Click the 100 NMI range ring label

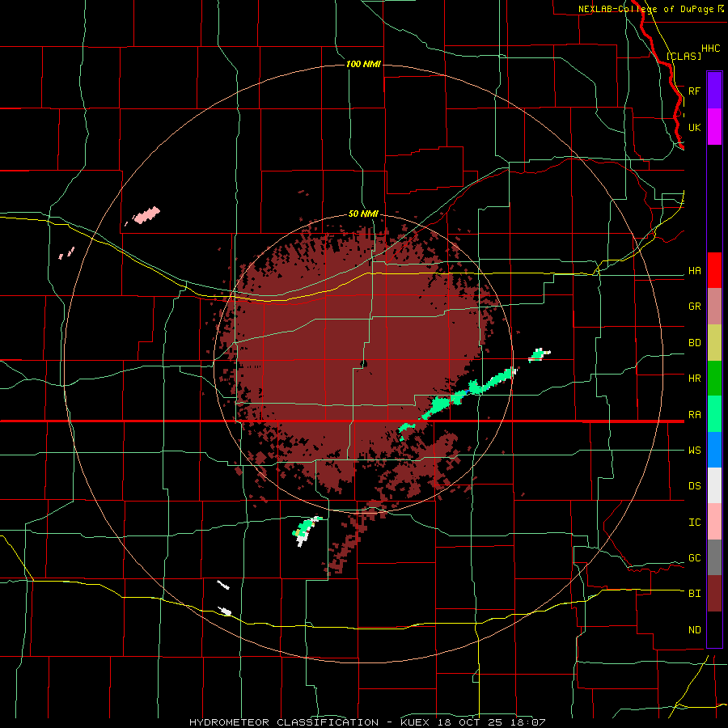click(363, 64)
